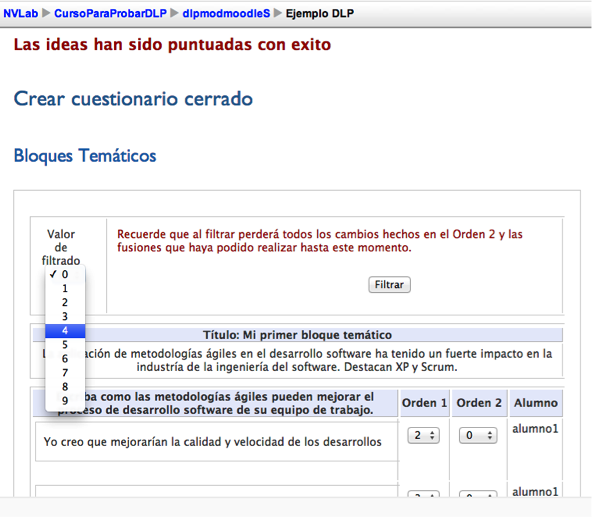Click the Filtrar button
This screenshot has width=592, height=517.
pyautogui.click(x=389, y=284)
